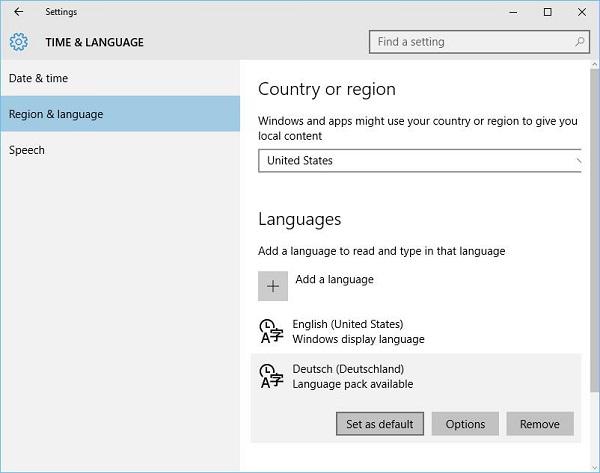
Task: Click the Languages heading
Action: point(300,220)
